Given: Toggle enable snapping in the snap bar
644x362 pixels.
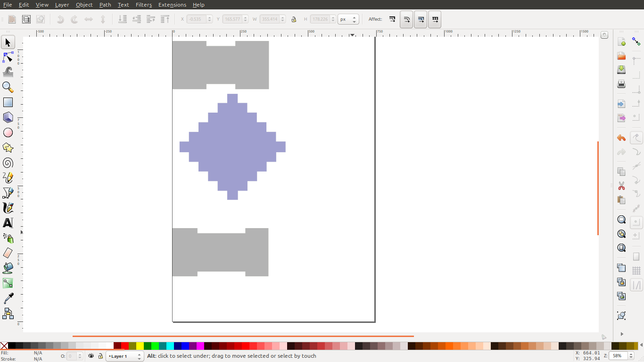Looking at the screenshot, I should tap(636, 42).
